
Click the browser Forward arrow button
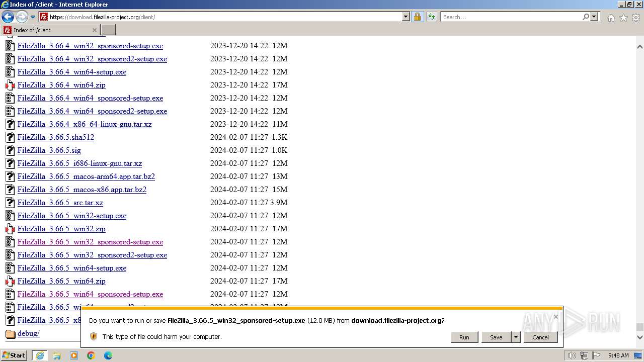21,17
